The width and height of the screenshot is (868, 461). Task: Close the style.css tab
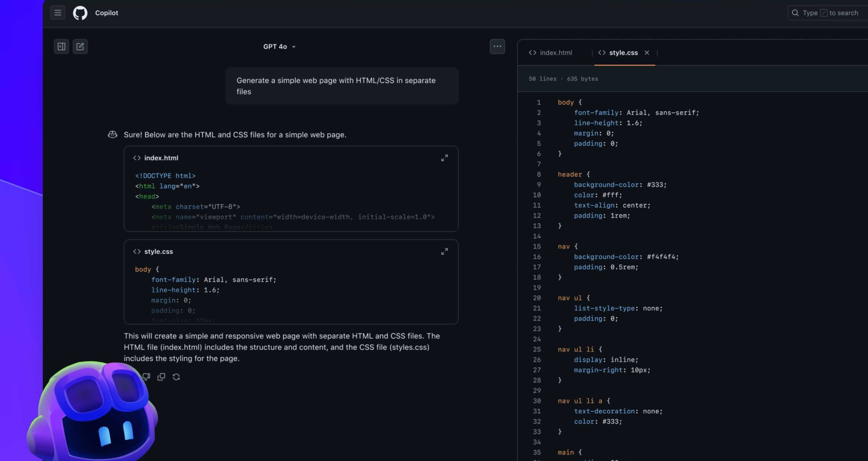pos(647,53)
